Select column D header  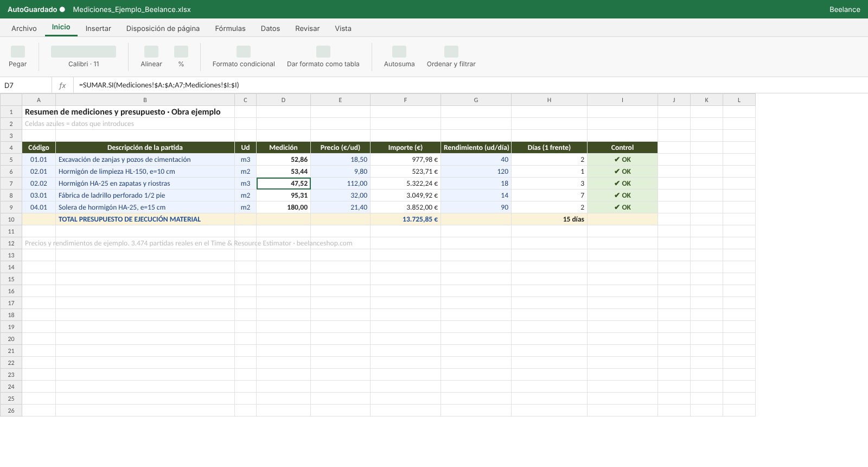[283, 100]
